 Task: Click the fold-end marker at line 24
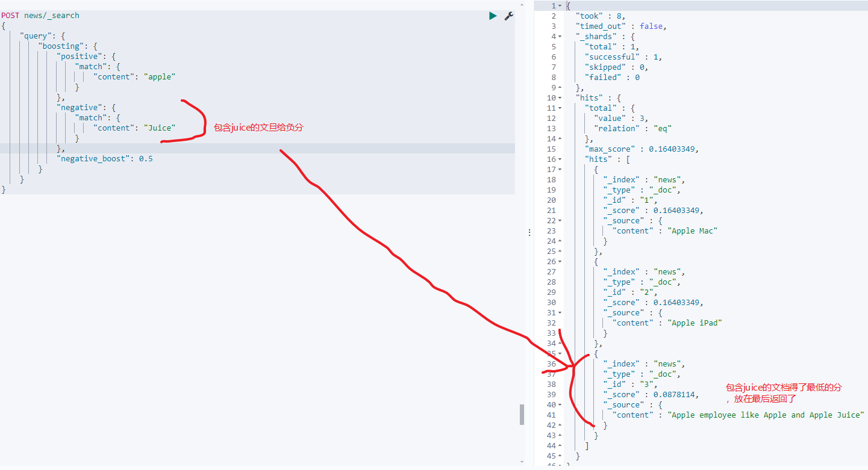point(560,241)
